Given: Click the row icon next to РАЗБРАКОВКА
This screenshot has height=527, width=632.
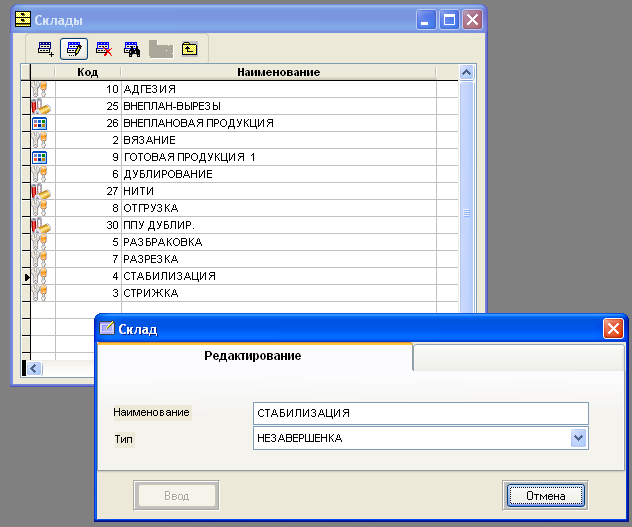Looking at the screenshot, I should (40, 242).
